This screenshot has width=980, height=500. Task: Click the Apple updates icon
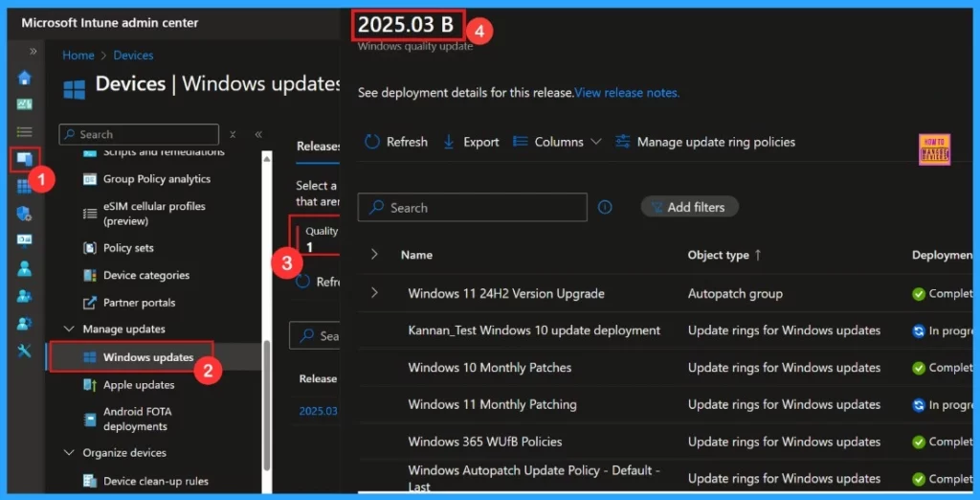[90, 385]
